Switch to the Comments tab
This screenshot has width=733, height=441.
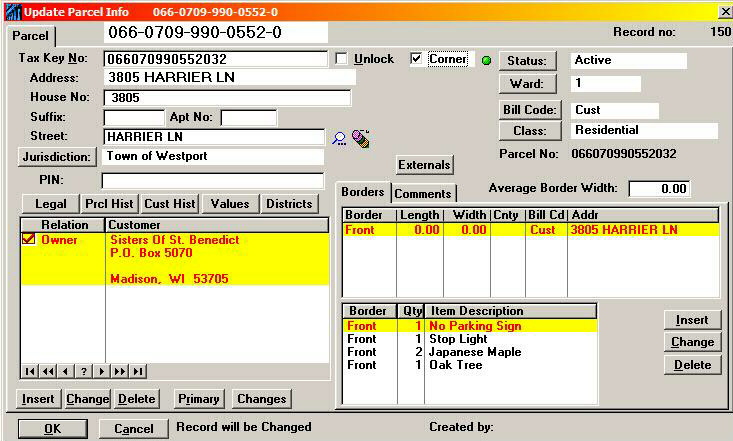pyautogui.click(x=422, y=193)
